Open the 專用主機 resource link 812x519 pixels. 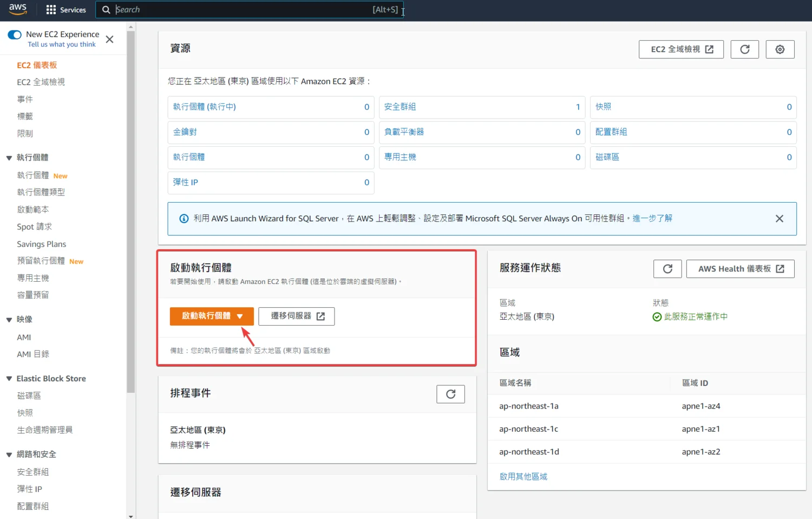(x=400, y=157)
